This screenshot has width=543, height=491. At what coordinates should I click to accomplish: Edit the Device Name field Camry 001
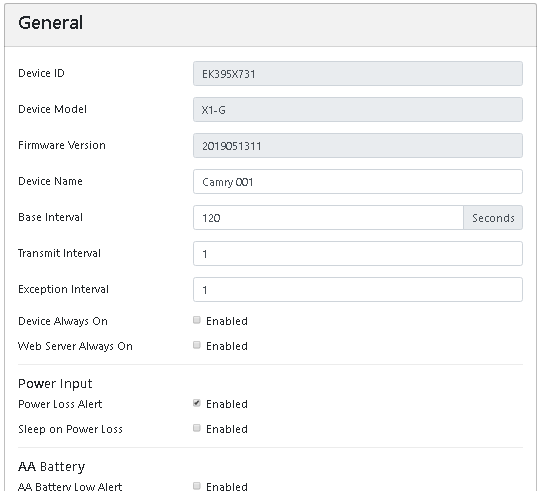coord(358,182)
